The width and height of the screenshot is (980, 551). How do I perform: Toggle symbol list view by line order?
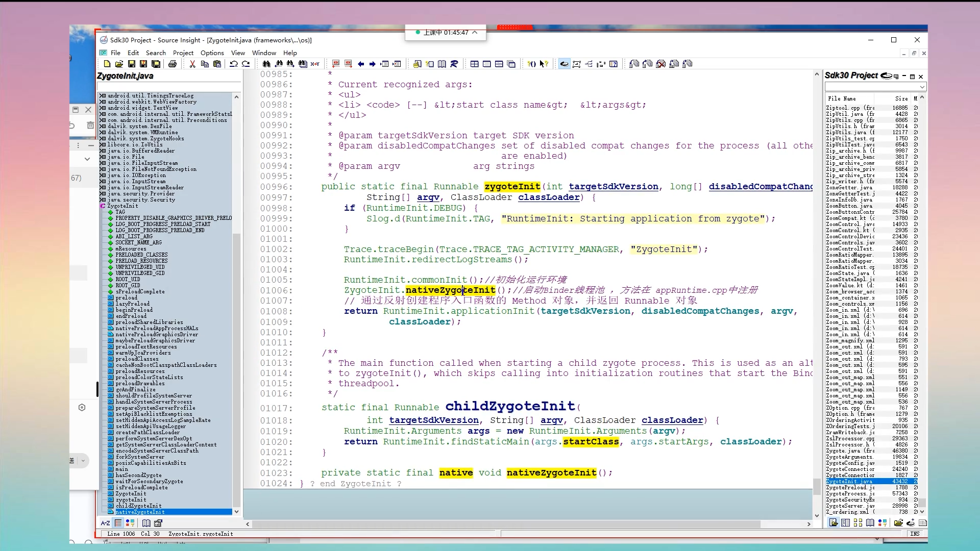tap(118, 523)
